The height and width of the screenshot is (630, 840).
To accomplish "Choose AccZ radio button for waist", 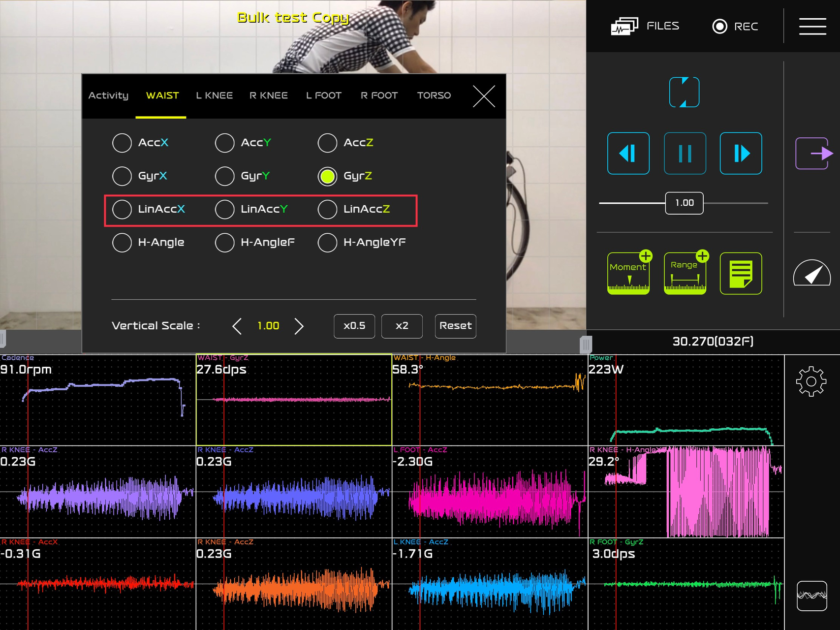I will point(327,143).
